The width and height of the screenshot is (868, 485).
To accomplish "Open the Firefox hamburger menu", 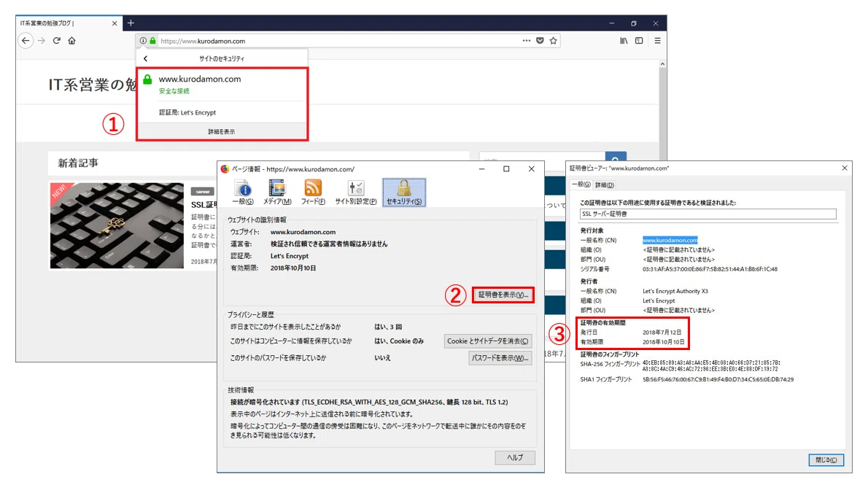I will [x=658, y=40].
